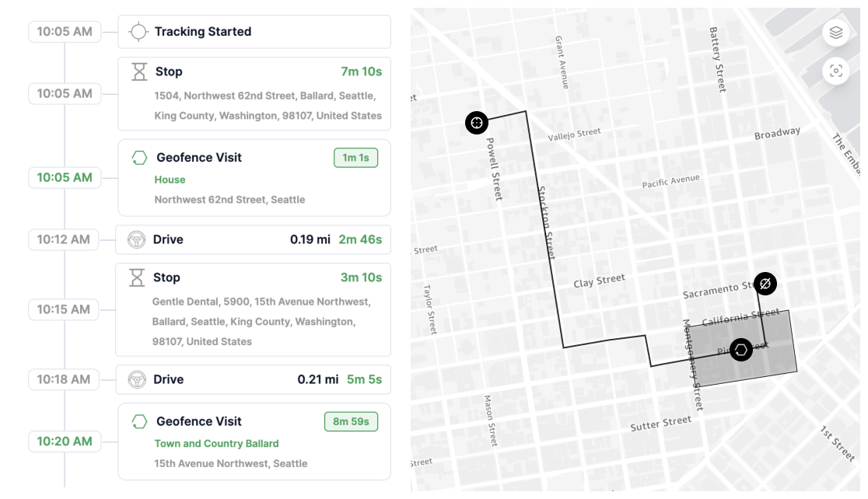Click the end-of-route marker near Sacramento Street
Image resolution: width=868 pixels, height=499 pixels.
(x=765, y=284)
